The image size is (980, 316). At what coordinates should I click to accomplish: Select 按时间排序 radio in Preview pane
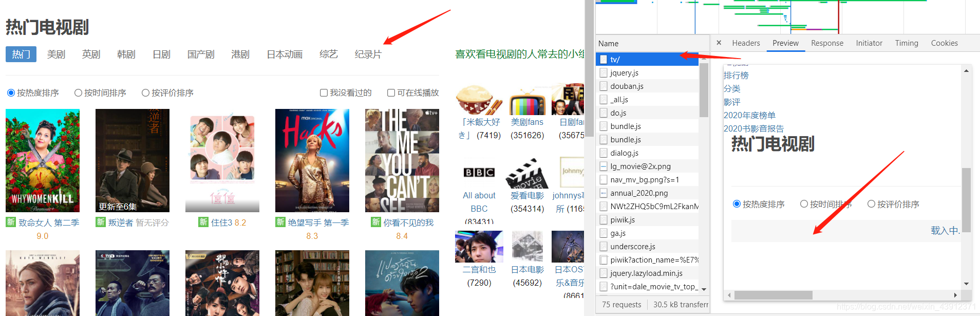[x=804, y=204]
